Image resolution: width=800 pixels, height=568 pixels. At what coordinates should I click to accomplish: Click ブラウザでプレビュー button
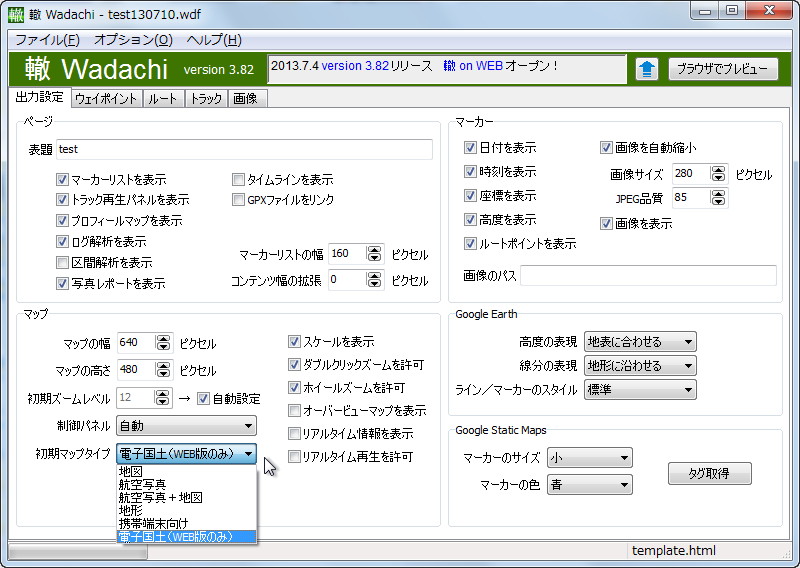[x=723, y=69]
